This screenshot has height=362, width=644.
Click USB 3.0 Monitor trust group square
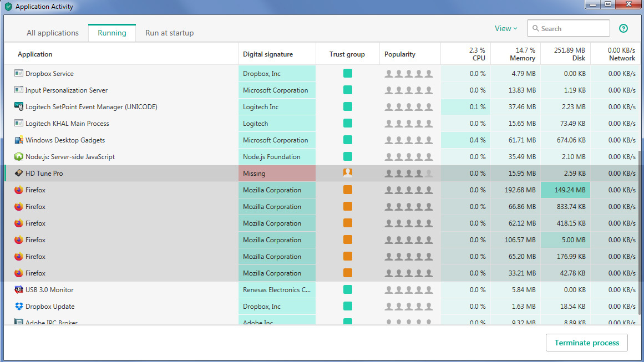[347, 290]
